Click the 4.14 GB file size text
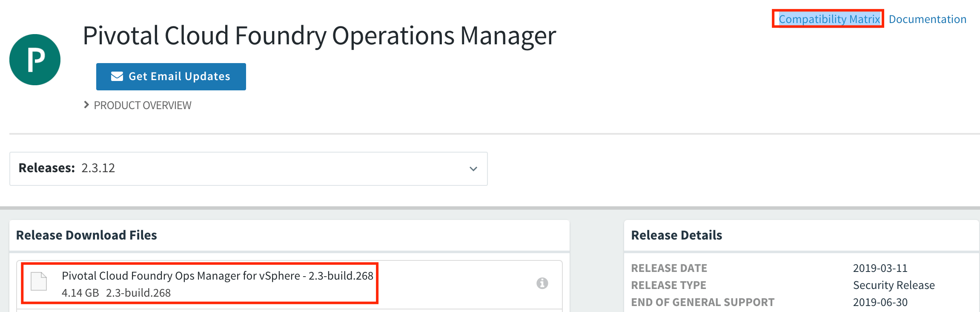This screenshot has height=312, width=980. tap(80, 293)
